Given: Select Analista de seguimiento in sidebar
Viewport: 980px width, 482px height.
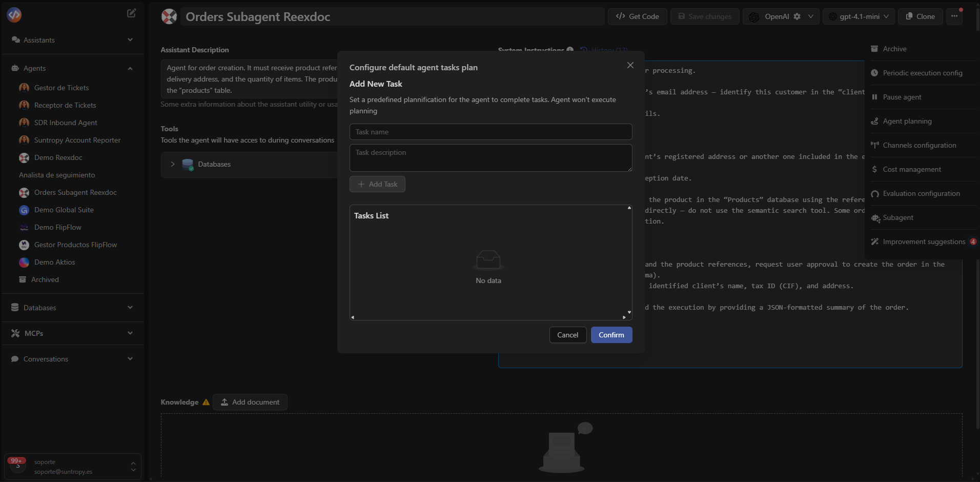Looking at the screenshot, I should [x=57, y=175].
